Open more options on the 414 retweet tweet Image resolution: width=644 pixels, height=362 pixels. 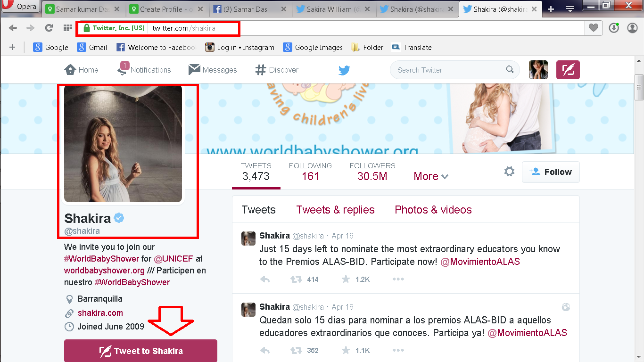(x=398, y=279)
